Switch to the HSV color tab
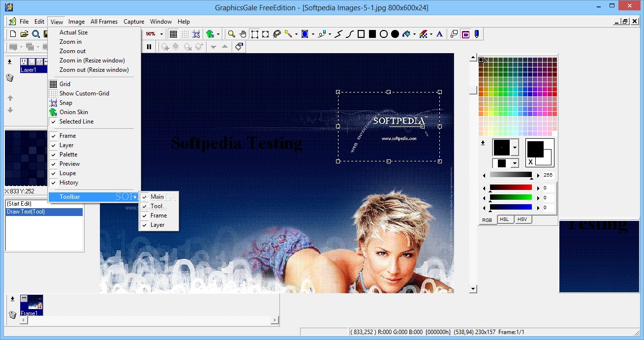 point(522,219)
